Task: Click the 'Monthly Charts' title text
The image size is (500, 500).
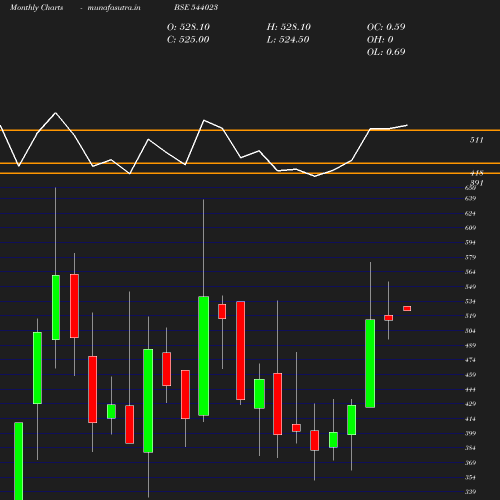Action: click(37, 7)
